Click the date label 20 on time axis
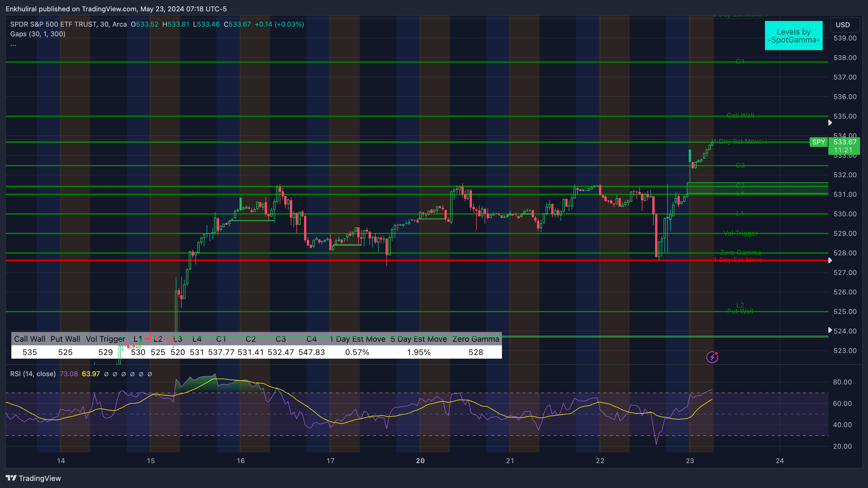Screen dimensions: 868x488 pos(420,461)
